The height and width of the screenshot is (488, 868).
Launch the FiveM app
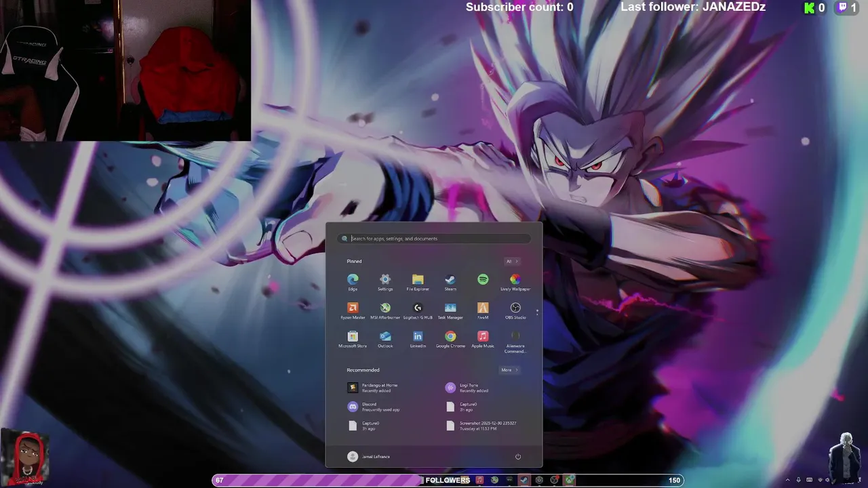(x=483, y=310)
